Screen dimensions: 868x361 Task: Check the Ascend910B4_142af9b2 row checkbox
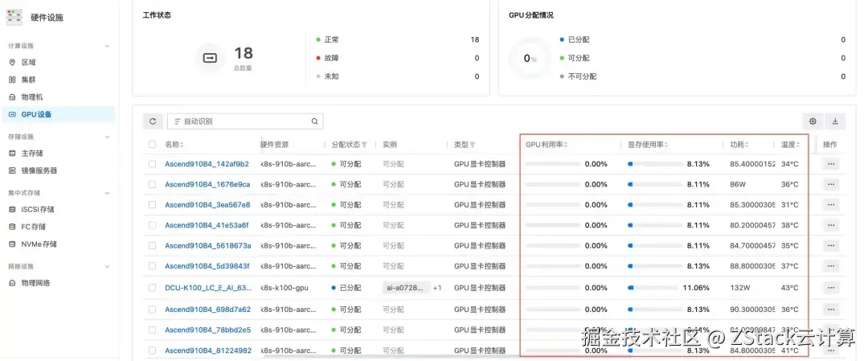[x=152, y=164]
